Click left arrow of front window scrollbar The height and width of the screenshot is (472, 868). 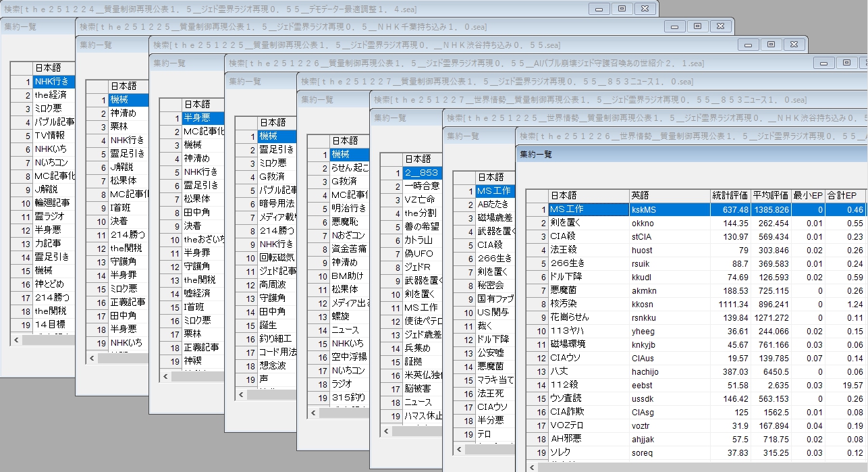pyautogui.click(x=534, y=467)
